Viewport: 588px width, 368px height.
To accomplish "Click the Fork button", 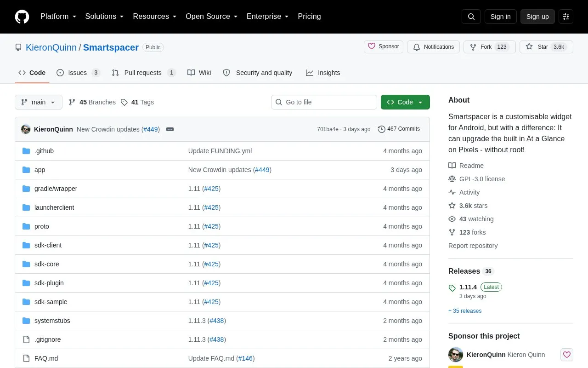I will [490, 47].
